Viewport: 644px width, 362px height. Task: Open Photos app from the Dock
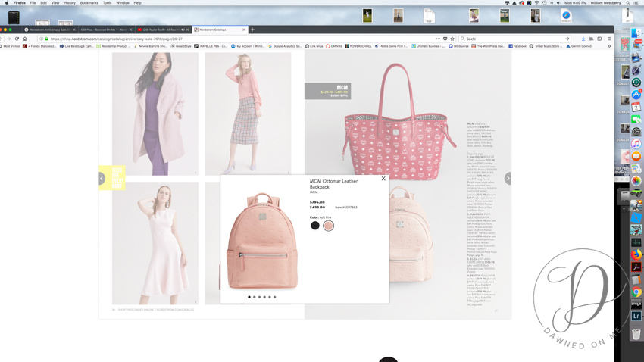click(636, 180)
